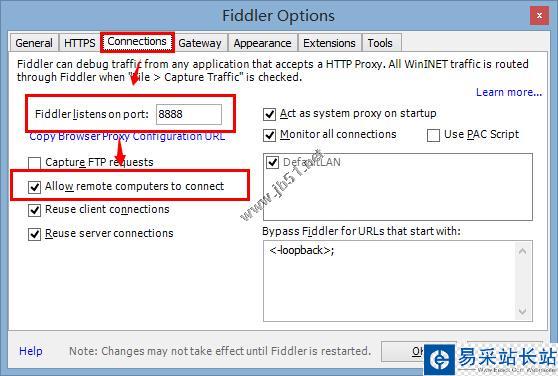Go to the Tools tab

(380, 43)
